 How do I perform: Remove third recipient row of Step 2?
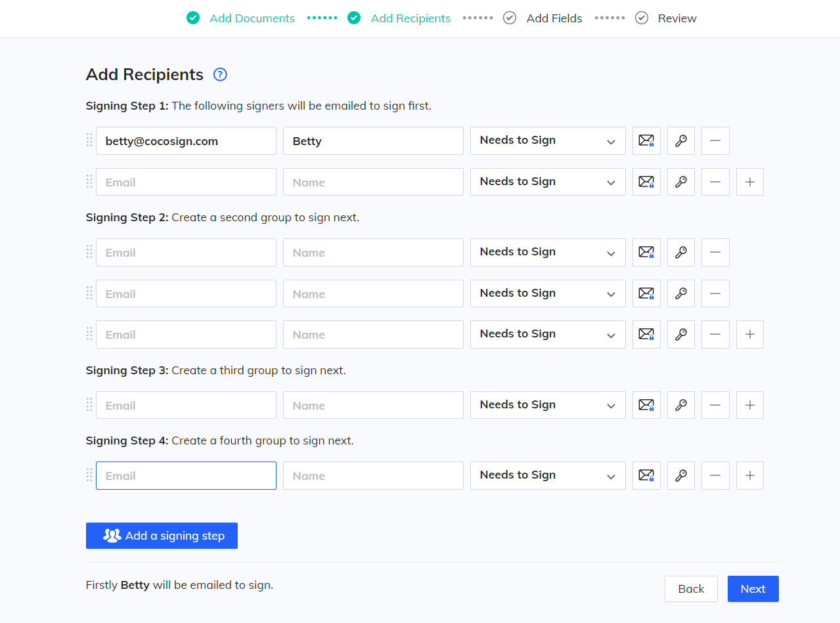tap(715, 334)
